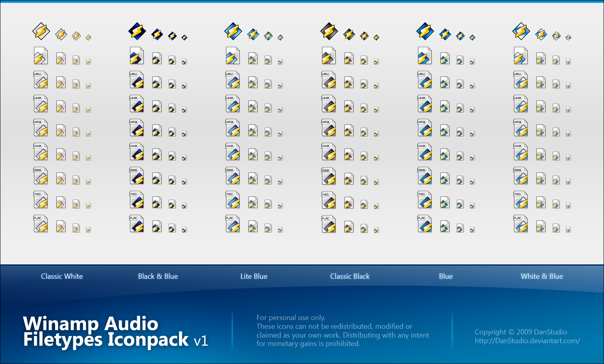This screenshot has height=364, width=604.
Task: Click the "Lite Blue" set label
Action: [x=254, y=276]
